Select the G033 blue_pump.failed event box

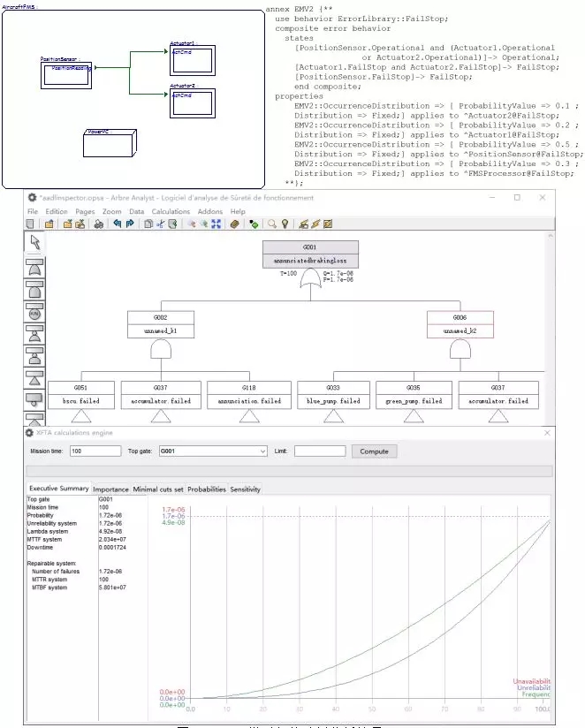(x=333, y=395)
